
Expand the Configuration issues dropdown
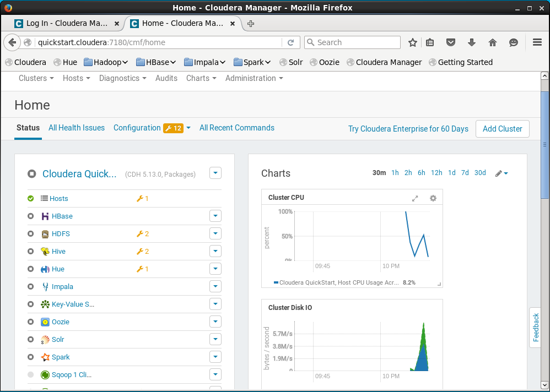pos(187,127)
